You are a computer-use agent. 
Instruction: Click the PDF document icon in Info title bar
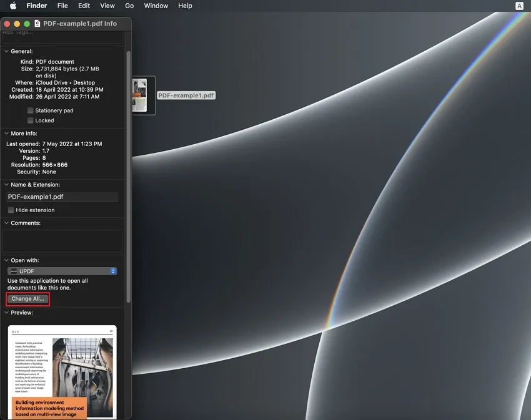37,24
